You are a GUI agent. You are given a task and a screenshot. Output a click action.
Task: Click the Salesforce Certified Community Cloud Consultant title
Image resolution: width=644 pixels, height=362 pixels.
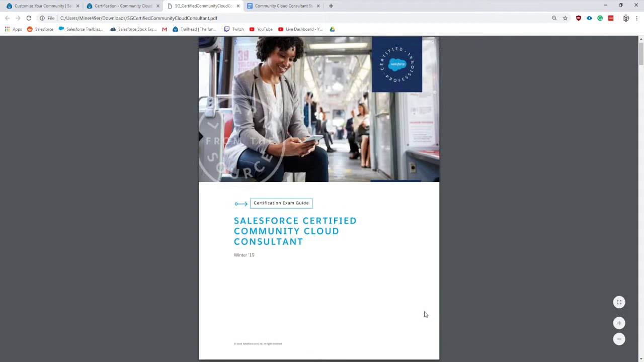coord(295,231)
